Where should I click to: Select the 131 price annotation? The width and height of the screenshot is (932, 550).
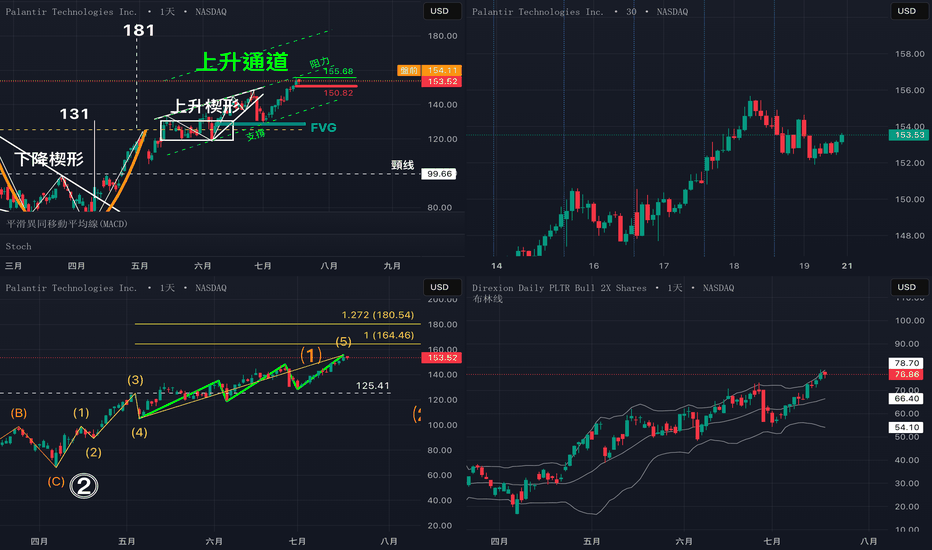74,114
